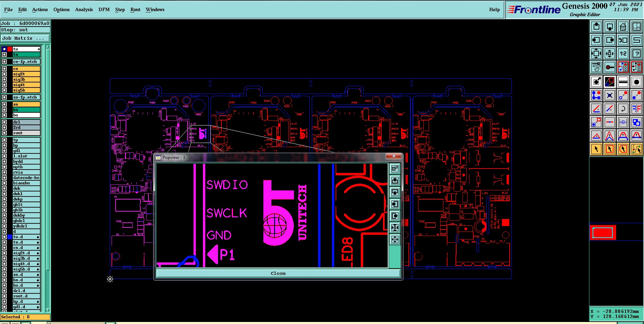Click the wrench and palette icon
This screenshot has width=644, height=324.
[x=596, y=67]
